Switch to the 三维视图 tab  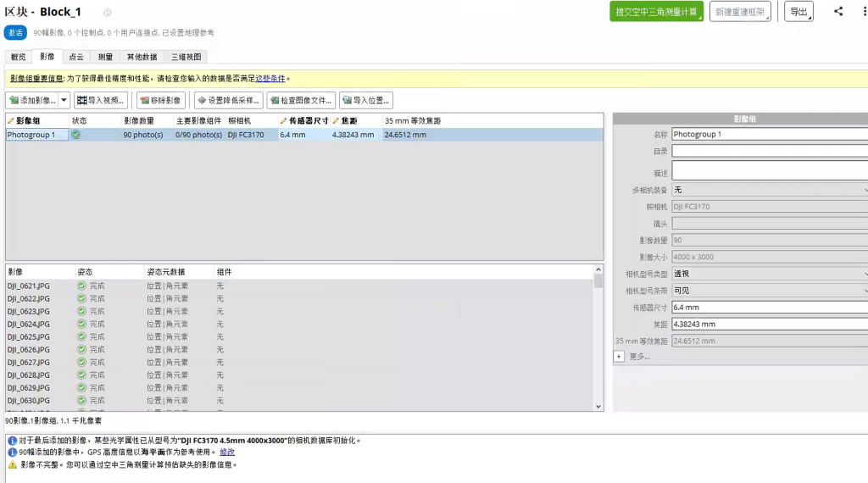click(x=186, y=57)
